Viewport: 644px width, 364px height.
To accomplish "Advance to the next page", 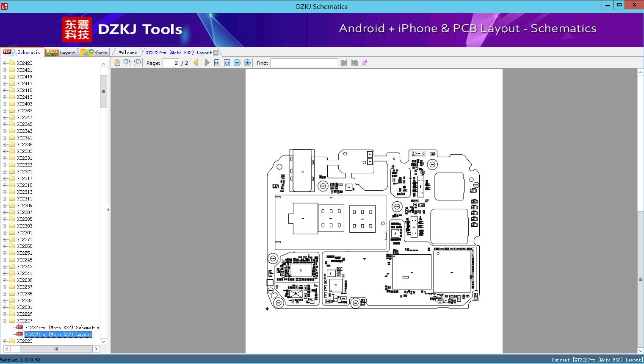I will click(x=207, y=63).
